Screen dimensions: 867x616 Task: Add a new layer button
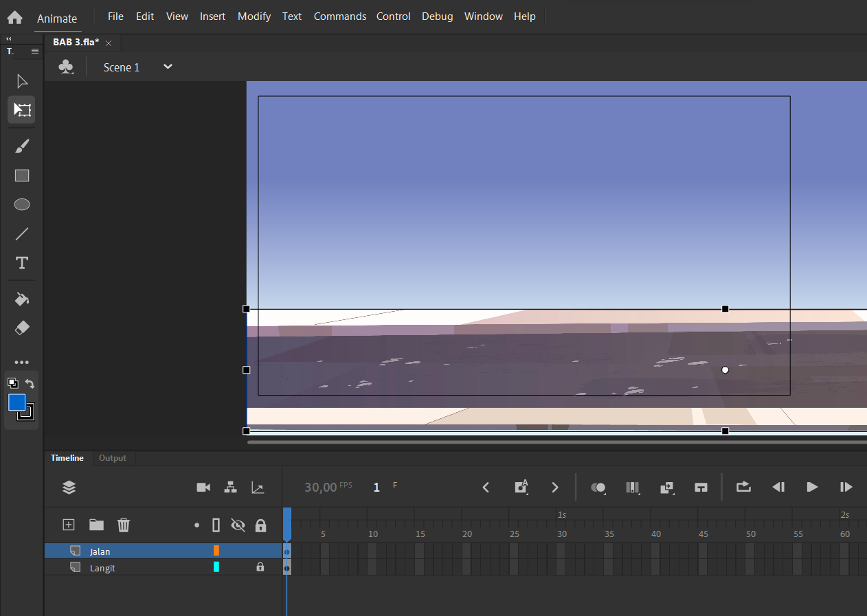point(69,525)
